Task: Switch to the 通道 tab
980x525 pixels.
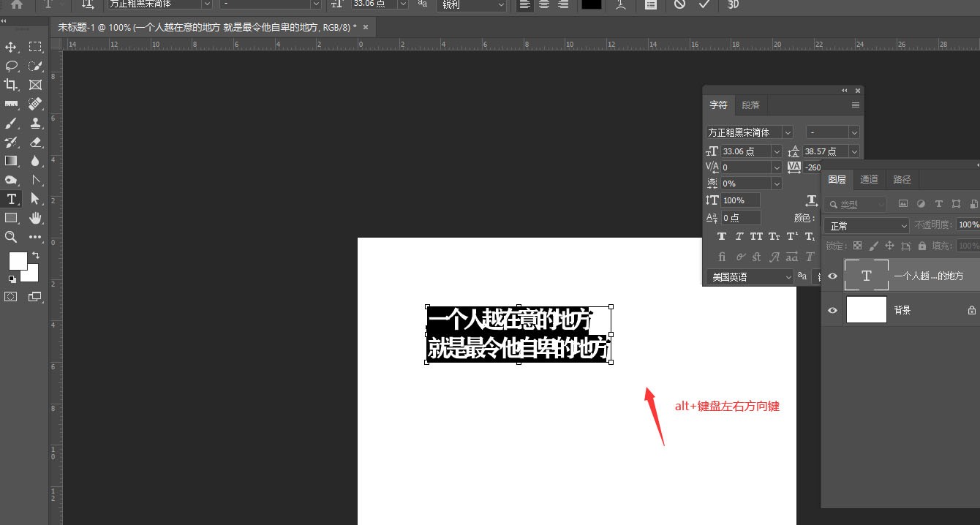Action: click(x=869, y=179)
